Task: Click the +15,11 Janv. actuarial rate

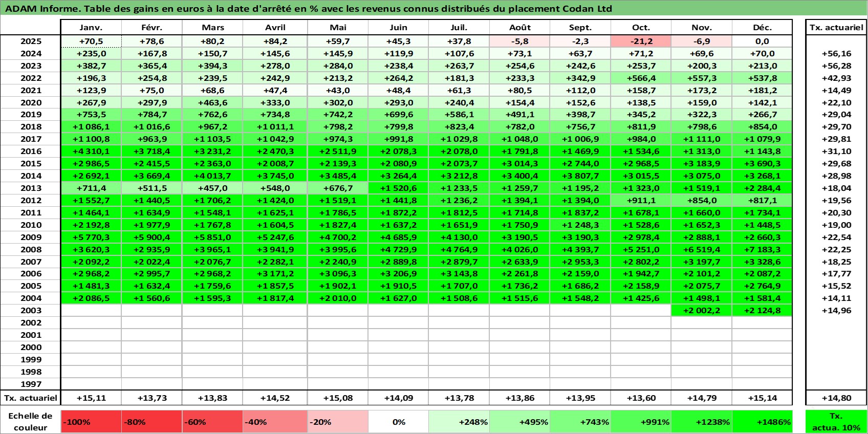Action: [x=91, y=398]
